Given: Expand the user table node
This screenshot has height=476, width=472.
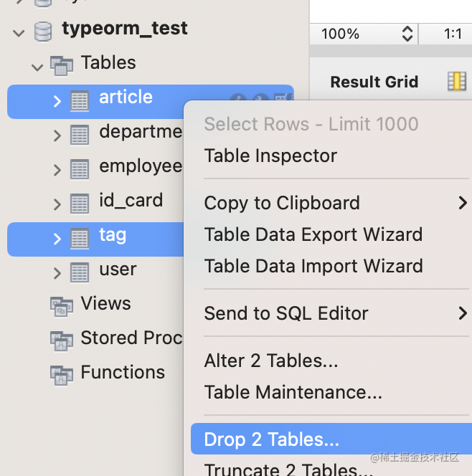Looking at the screenshot, I should click(57, 272).
